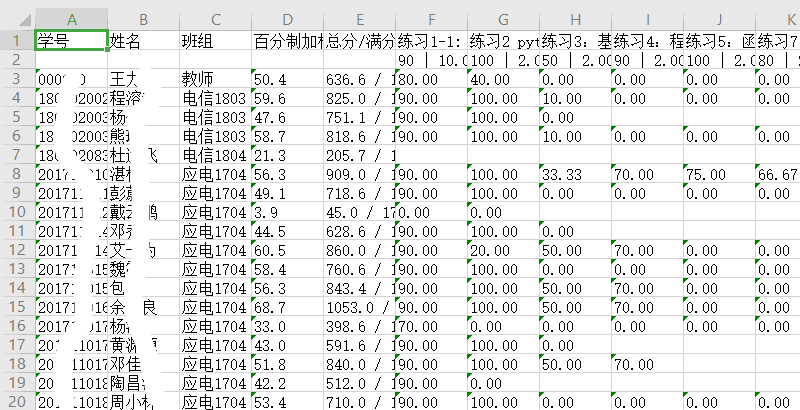Click the 练习5 header cell
Viewport: 800px width, 410px height.
(x=719, y=40)
